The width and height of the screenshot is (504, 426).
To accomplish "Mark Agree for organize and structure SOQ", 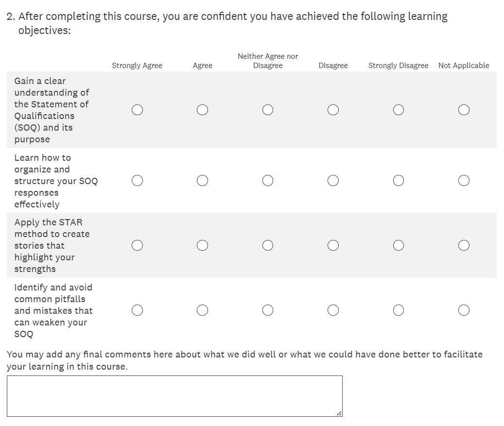I will pyautogui.click(x=202, y=181).
